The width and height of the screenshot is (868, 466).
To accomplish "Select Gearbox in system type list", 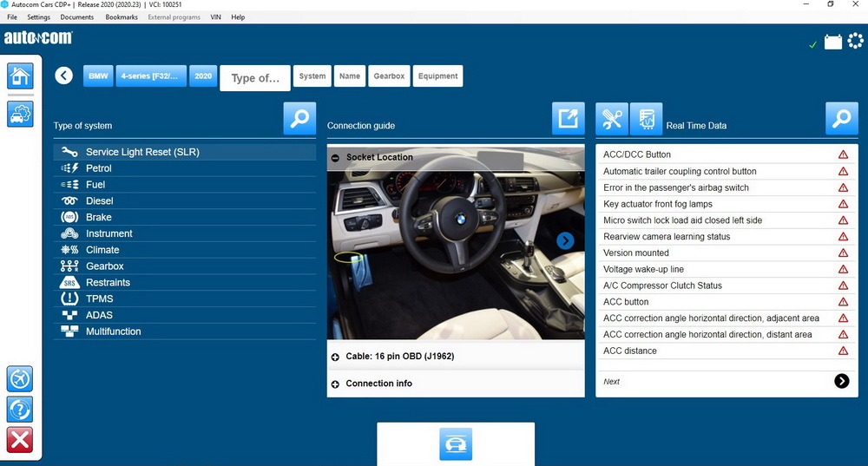I will [x=105, y=266].
